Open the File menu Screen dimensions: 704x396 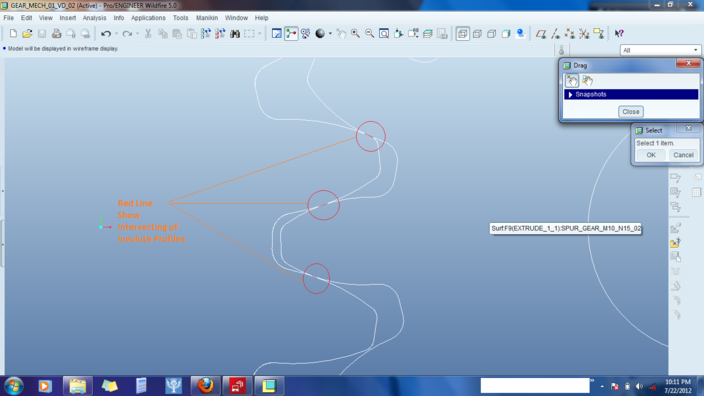9,18
